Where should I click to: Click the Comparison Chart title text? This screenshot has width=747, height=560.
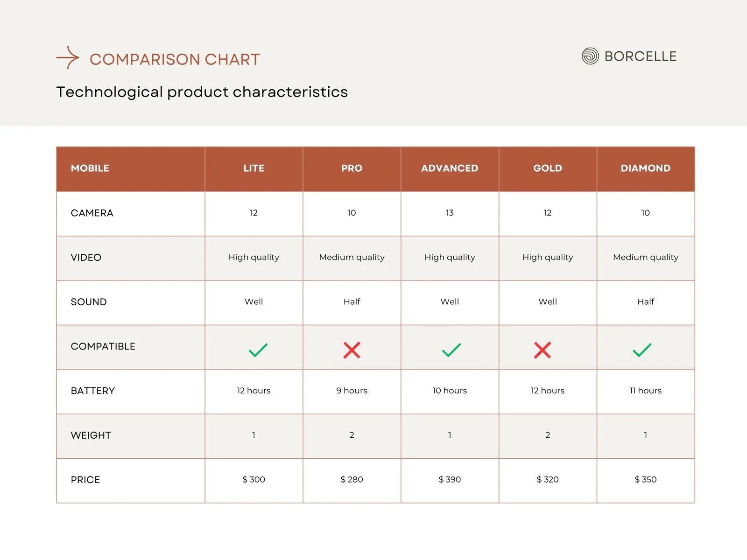[175, 59]
